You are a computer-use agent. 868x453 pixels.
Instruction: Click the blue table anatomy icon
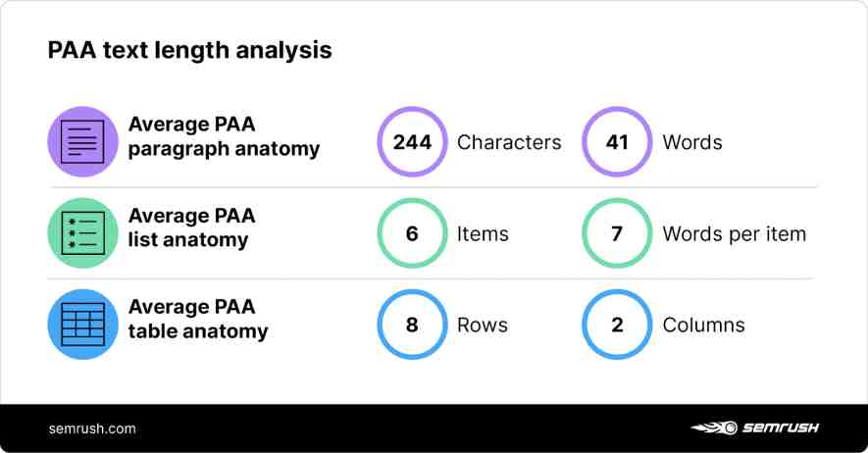(82, 325)
